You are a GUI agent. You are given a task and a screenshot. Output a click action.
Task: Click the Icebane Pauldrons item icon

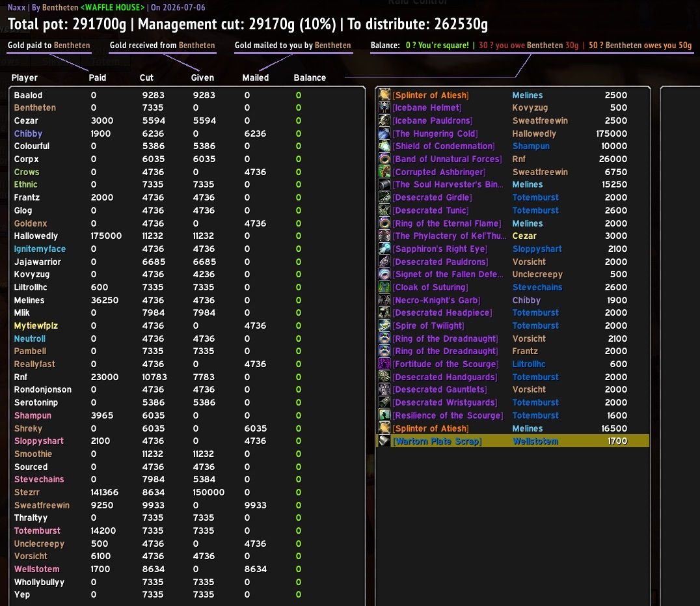click(x=384, y=120)
